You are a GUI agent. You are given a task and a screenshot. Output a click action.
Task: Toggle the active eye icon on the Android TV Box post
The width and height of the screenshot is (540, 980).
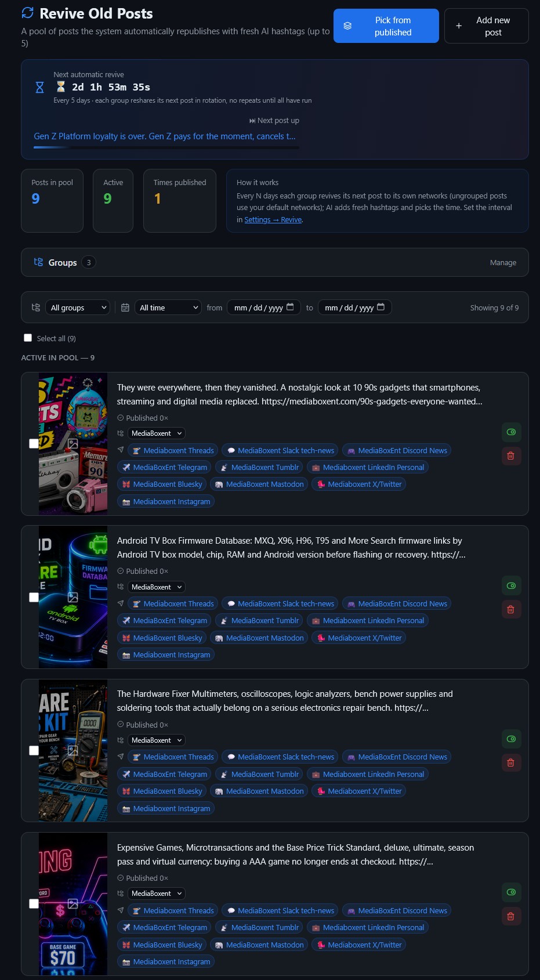(511, 585)
